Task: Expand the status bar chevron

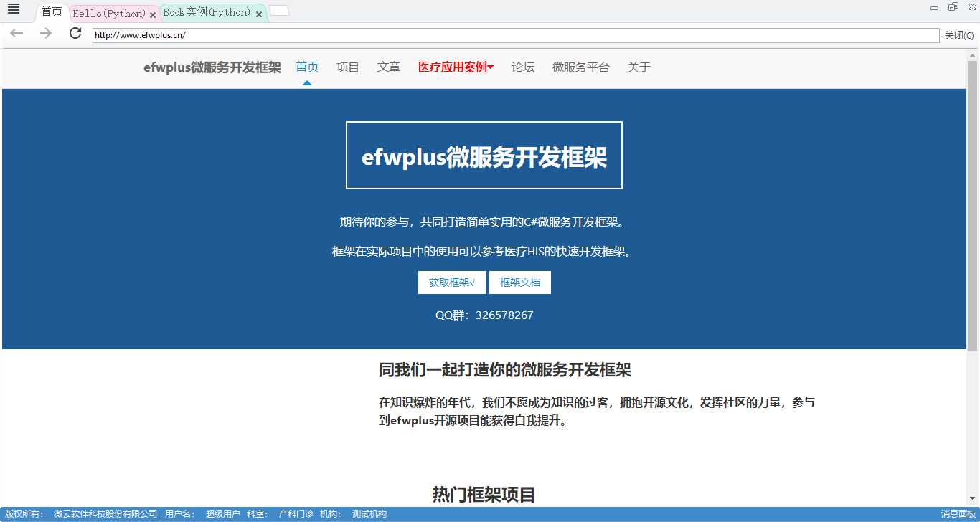Action: 974,513
